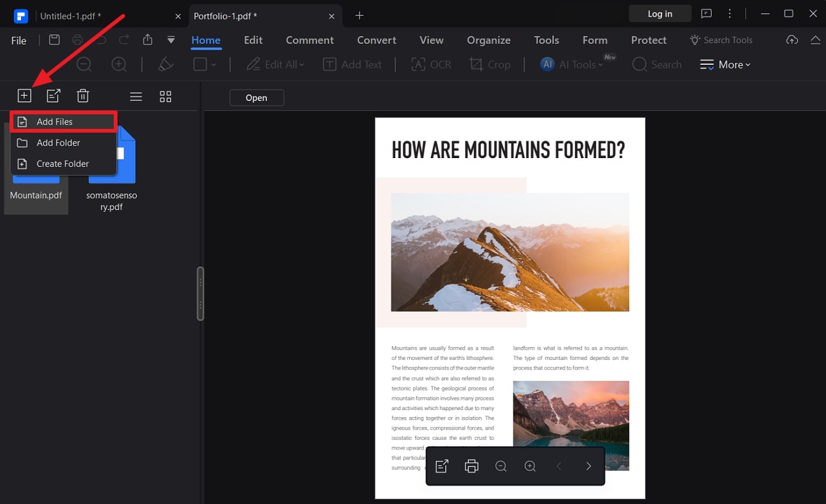Click the extract icon in floating preview toolbar
This screenshot has height=504, width=826.
point(442,467)
